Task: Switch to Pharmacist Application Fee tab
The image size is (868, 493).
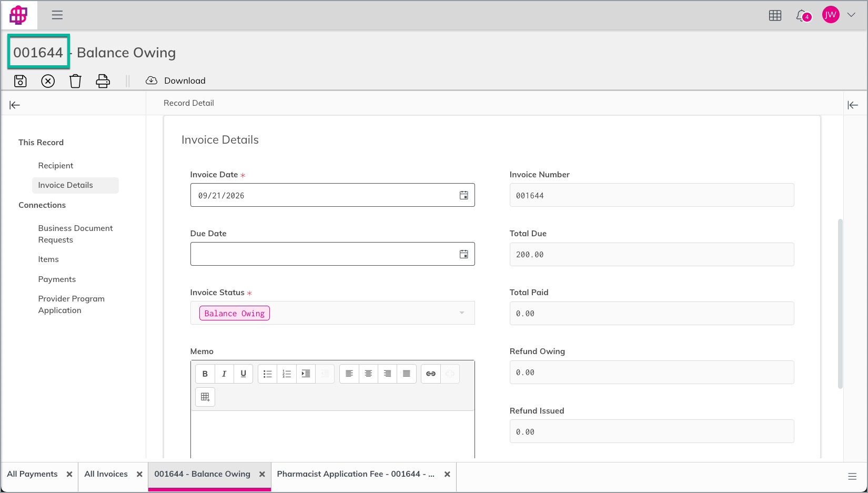Action: coord(356,474)
